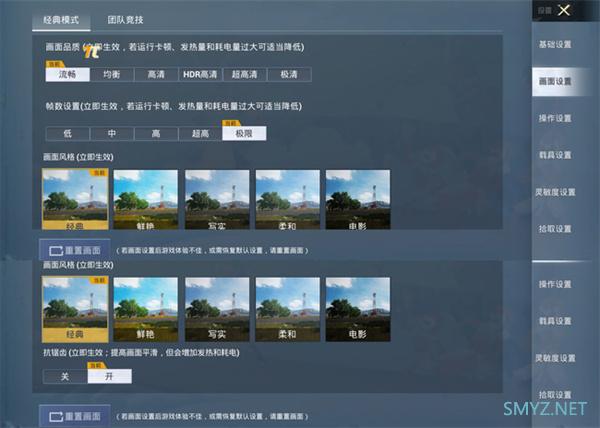Choose 超高 frame rate option

click(200, 133)
